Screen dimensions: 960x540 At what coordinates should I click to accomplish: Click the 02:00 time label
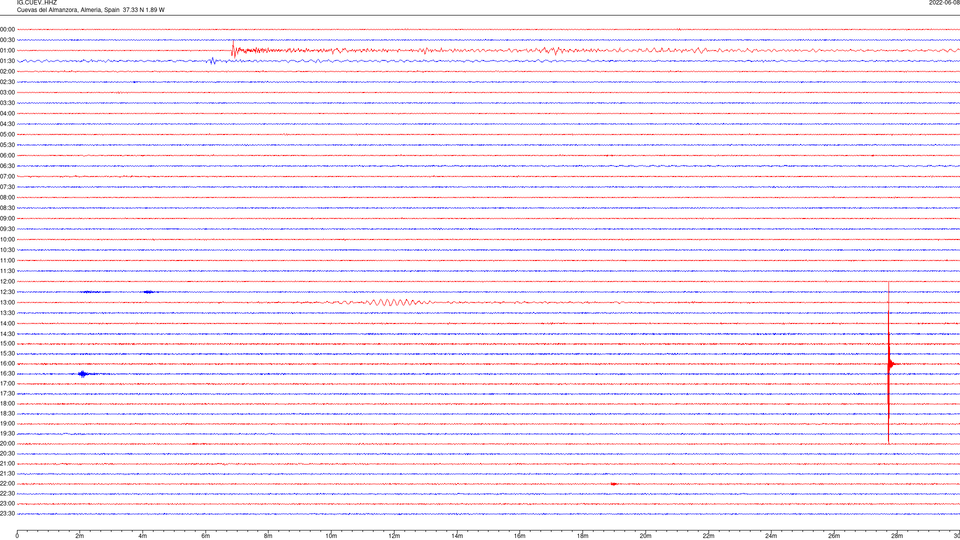[x=7, y=71]
